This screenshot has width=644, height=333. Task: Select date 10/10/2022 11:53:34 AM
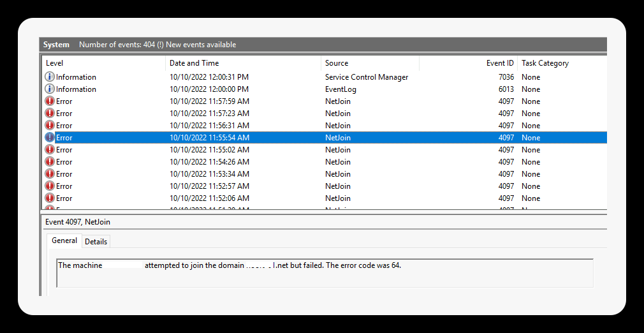pyautogui.click(x=209, y=174)
